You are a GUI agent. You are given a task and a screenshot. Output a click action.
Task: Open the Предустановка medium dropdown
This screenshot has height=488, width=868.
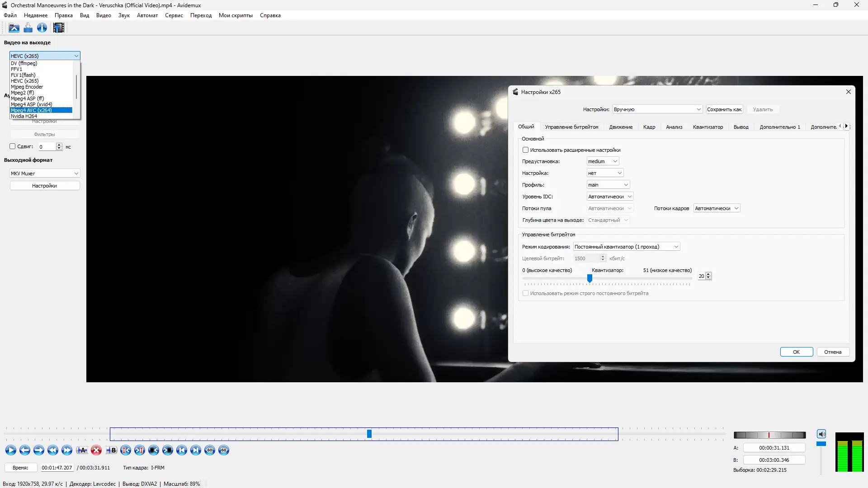pyautogui.click(x=603, y=161)
